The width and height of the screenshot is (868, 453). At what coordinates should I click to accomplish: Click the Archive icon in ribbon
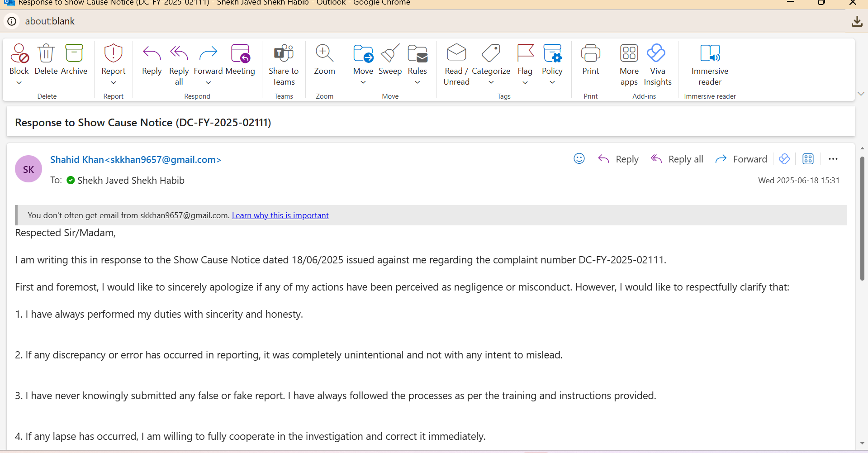pyautogui.click(x=74, y=54)
